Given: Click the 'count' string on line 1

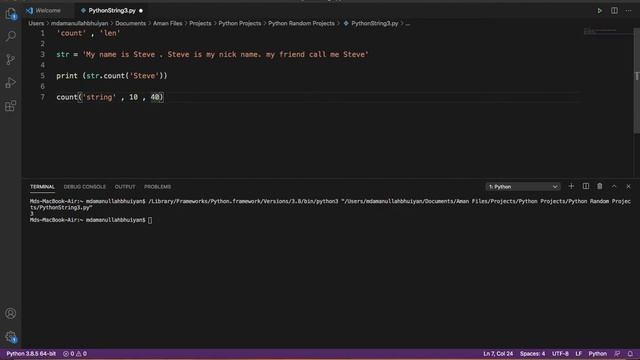Looking at the screenshot, I should click(x=71, y=33).
